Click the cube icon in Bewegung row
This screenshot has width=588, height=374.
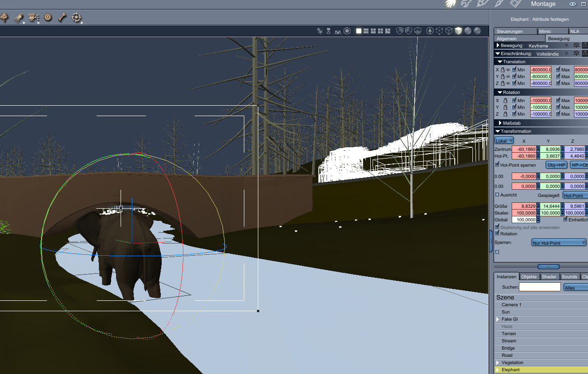[576, 46]
